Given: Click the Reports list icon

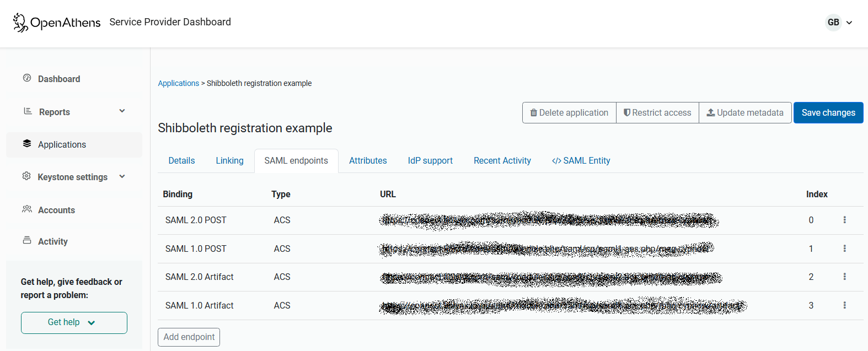Looking at the screenshot, I should tap(28, 111).
